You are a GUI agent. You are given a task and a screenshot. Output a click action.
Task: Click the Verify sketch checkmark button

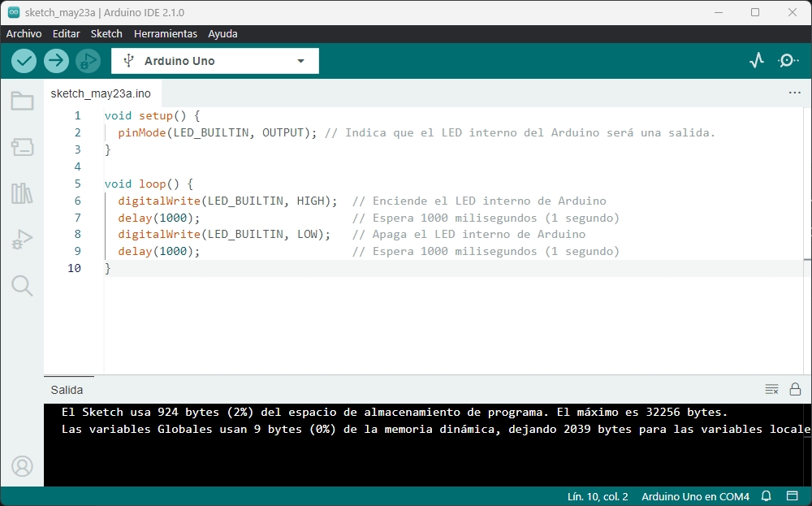(24, 61)
